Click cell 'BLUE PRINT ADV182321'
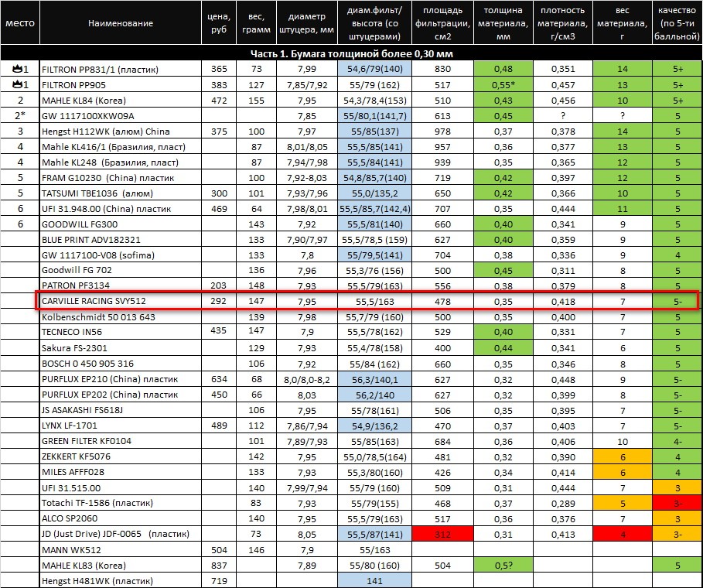Viewport: 703px width, 588px height. point(121,240)
